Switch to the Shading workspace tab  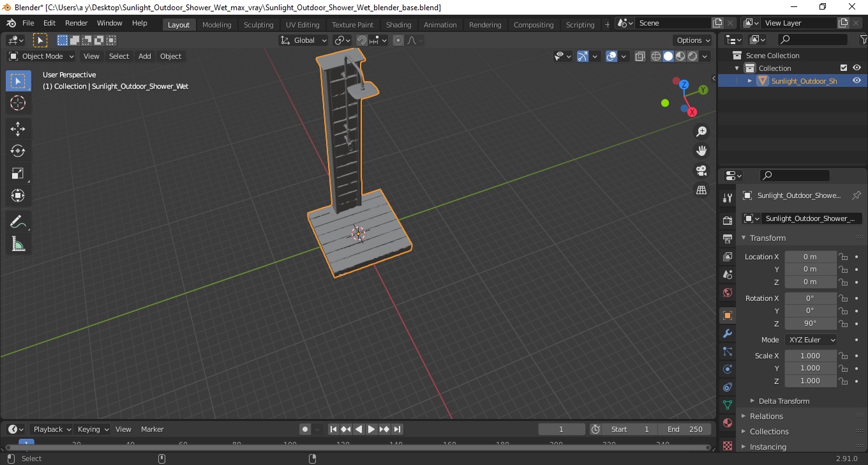click(398, 25)
